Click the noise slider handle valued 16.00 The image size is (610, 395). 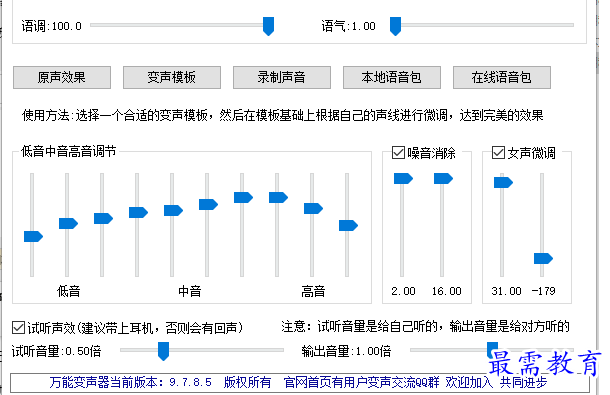(443, 179)
